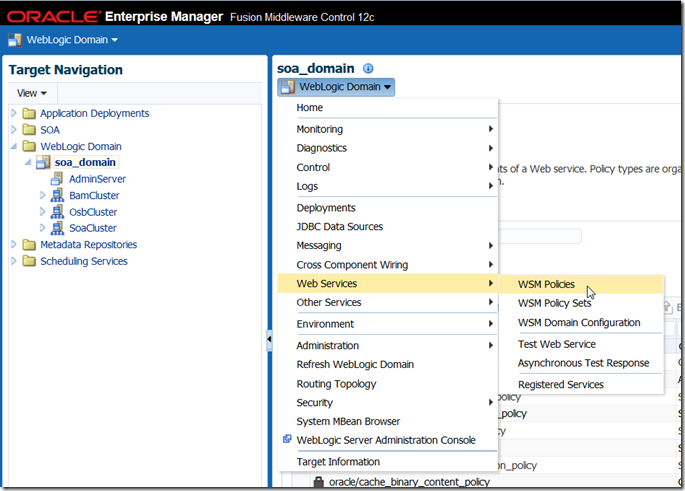This screenshot has height=491, width=685.
Task: Expand the OsbCluster tree node
Action: click(x=42, y=212)
